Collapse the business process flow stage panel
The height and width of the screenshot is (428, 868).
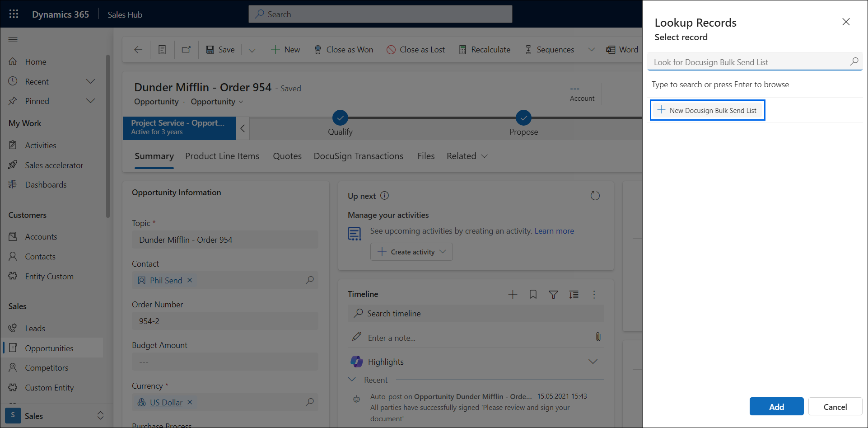tap(243, 128)
